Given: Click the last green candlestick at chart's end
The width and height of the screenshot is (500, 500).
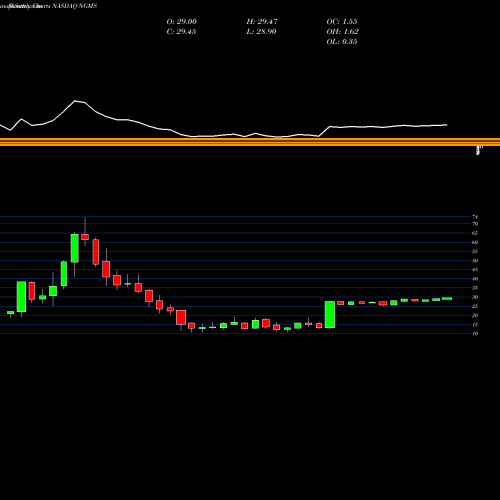Looking at the screenshot, I should click(447, 299).
